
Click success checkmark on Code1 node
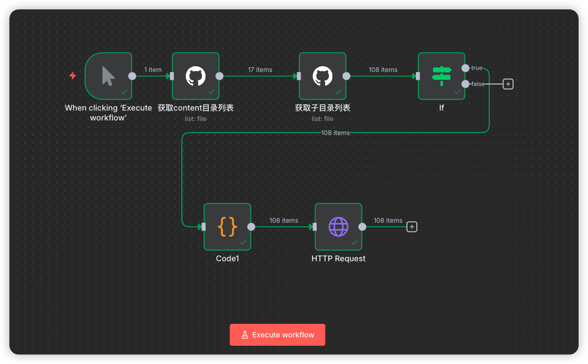tap(243, 242)
